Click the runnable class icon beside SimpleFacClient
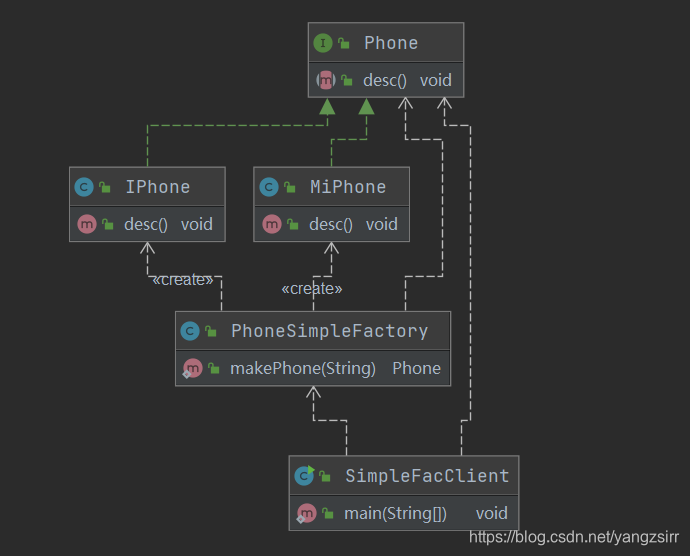The image size is (690, 556). [x=305, y=476]
